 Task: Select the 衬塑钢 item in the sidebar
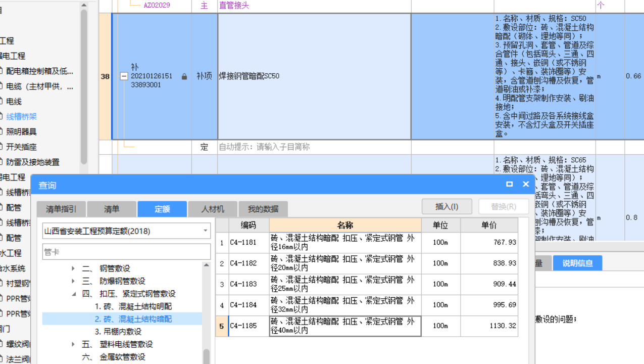pyautogui.click(x=18, y=284)
